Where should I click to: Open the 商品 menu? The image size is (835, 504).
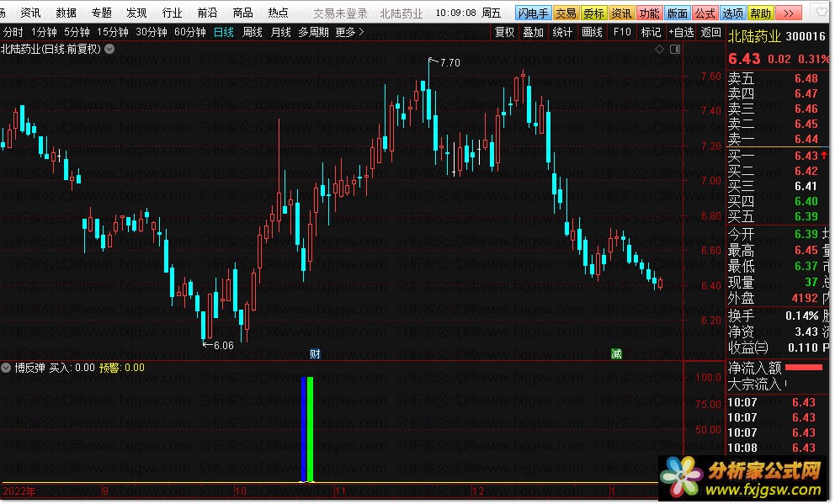click(242, 13)
